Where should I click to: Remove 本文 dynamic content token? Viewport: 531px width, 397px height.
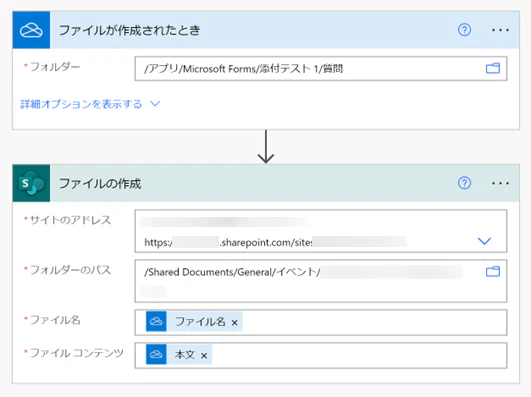(204, 356)
